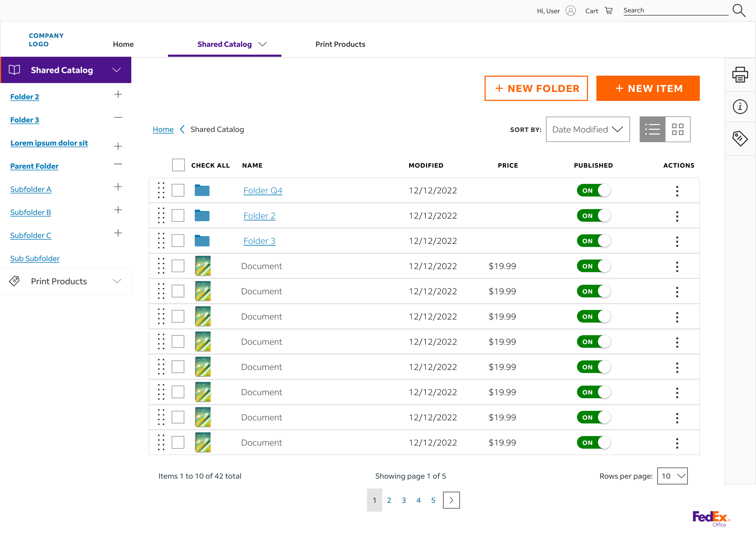Viewport: 756px width, 538px height.
Task: Click the printer icon in right sidebar
Action: (x=740, y=75)
